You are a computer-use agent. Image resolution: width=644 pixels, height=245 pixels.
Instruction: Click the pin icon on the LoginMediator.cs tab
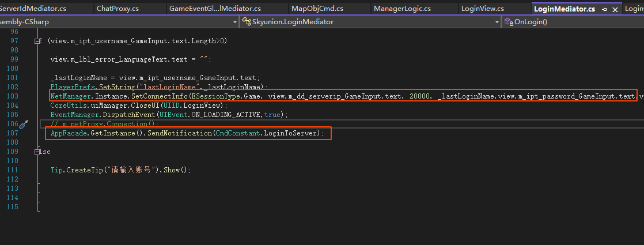[605, 9]
